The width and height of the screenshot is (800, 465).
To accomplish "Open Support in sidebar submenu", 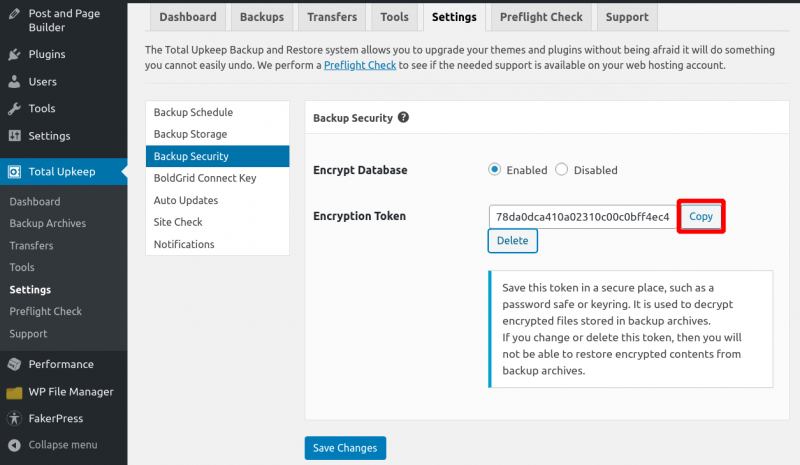I will (x=28, y=334).
